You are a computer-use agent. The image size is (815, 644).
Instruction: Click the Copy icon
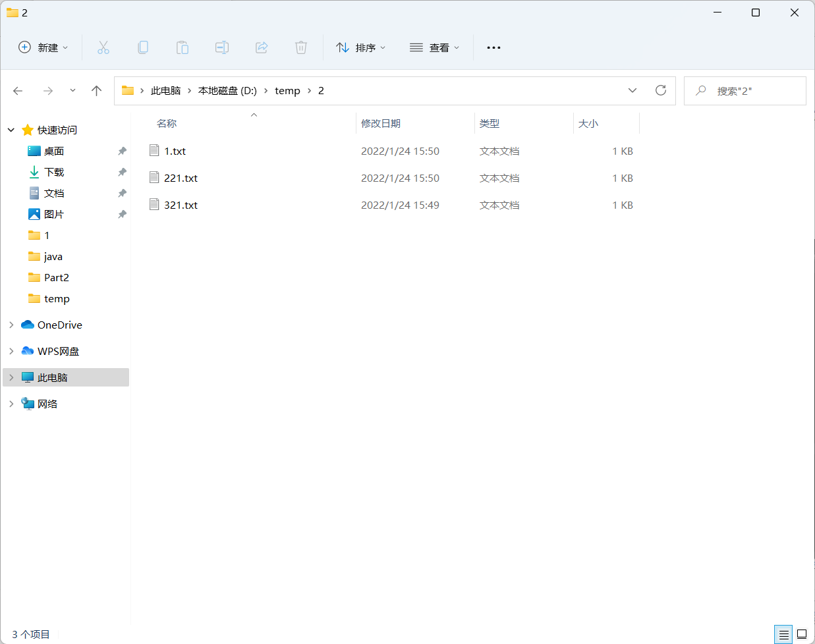point(143,47)
